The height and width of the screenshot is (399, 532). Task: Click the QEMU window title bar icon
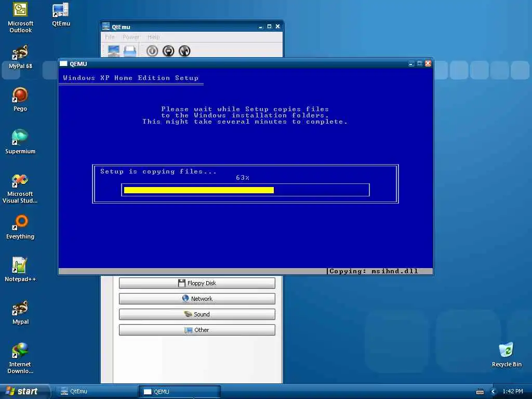pos(63,63)
